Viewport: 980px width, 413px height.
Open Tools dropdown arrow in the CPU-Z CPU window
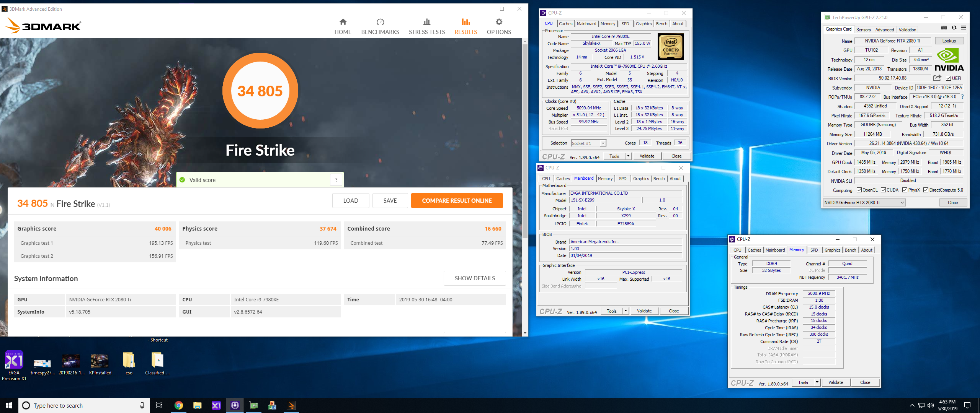tap(628, 156)
